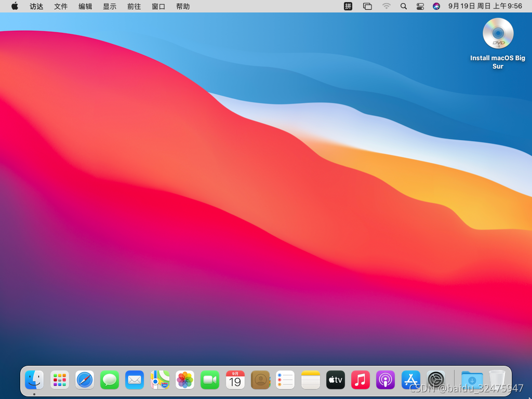532x399 pixels.
Task: Open the Messages app
Action: click(110, 380)
